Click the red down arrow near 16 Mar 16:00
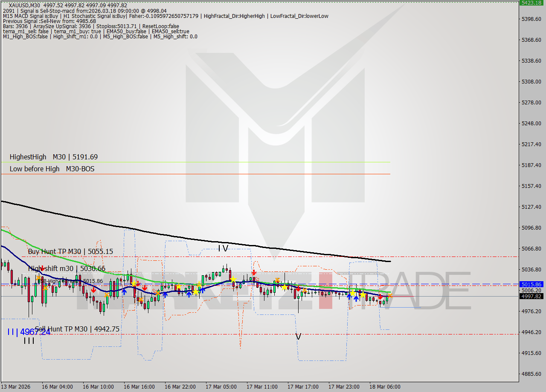546x392 pixels. point(145,288)
